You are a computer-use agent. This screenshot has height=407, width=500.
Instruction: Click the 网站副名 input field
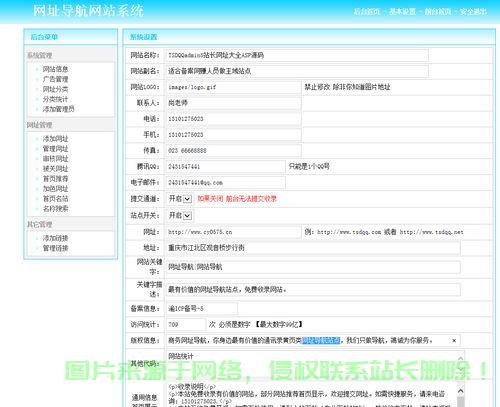[x=297, y=71]
